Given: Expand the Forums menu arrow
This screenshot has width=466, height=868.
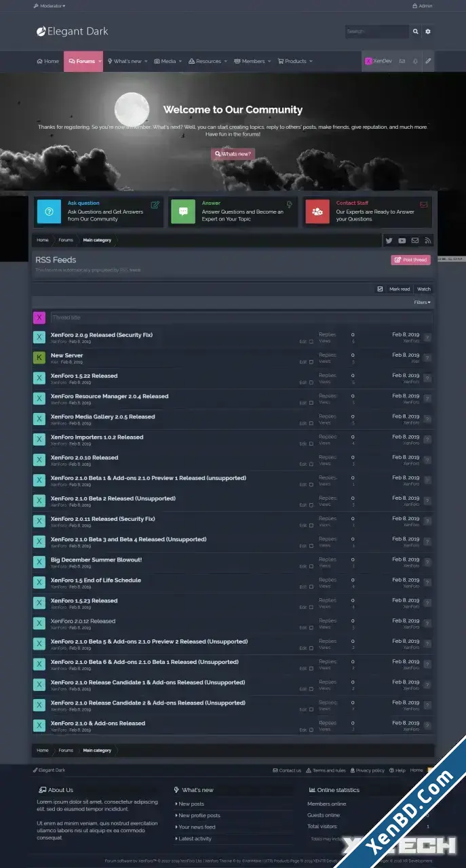Looking at the screenshot, I should (100, 61).
